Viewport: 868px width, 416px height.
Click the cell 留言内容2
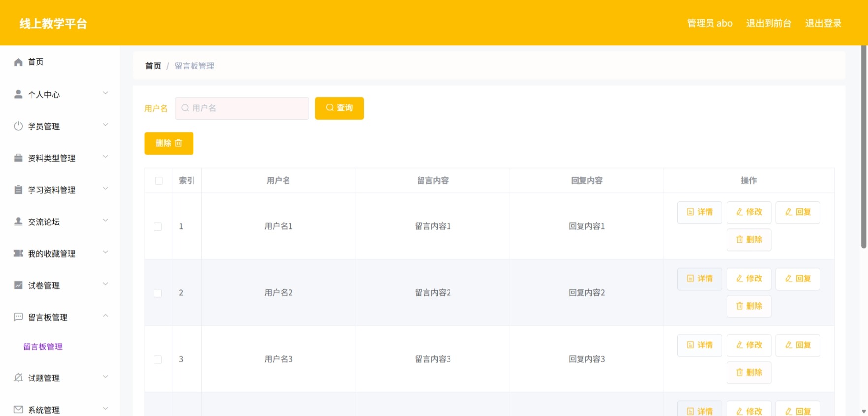[433, 293]
